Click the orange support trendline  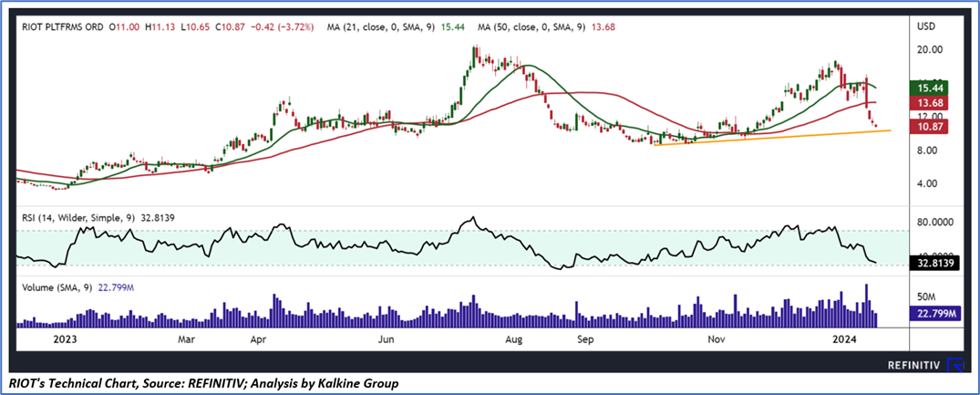tap(772, 138)
